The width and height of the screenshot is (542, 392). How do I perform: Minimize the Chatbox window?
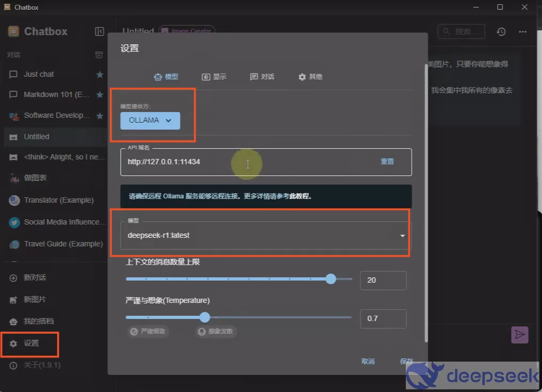click(x=476, y=7)
